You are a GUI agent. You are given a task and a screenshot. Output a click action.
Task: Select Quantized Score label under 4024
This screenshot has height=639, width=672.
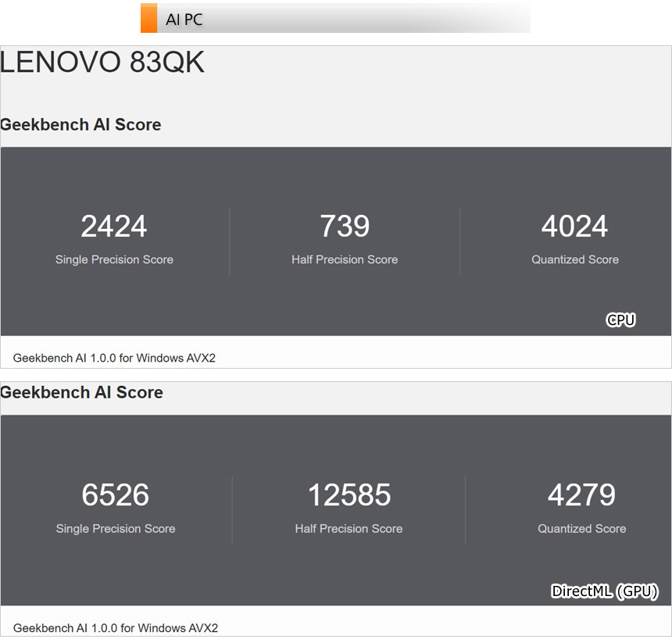(x=575, y=259)
